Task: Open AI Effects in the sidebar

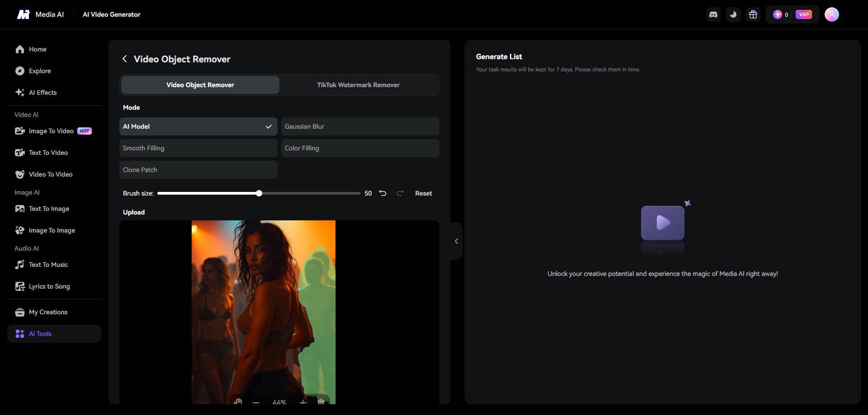Action: (x=54, y=93)
